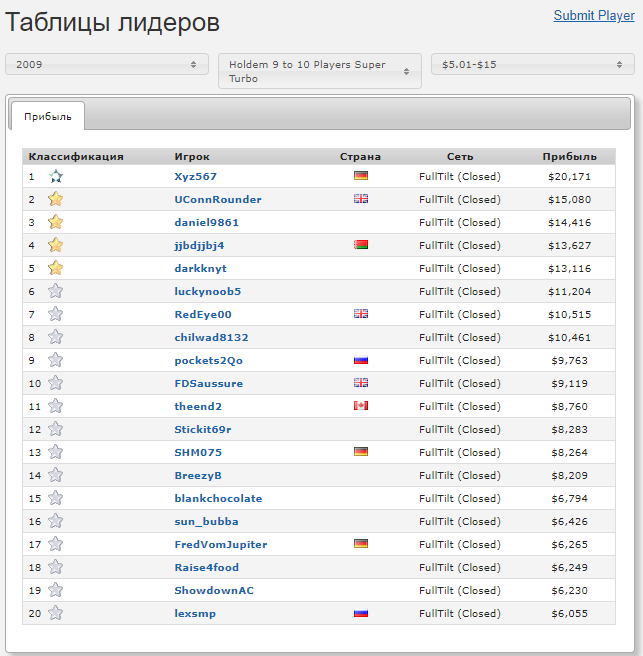Toggle favorite star for jjbdjjbj4
The height and width of the screenshot is (656, 643).
(x=56, y=245)
